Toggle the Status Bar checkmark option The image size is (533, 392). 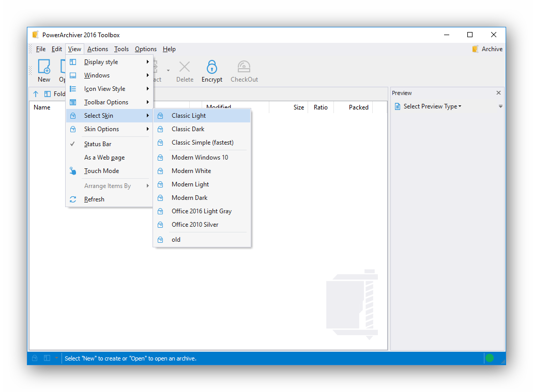(109, 144)
